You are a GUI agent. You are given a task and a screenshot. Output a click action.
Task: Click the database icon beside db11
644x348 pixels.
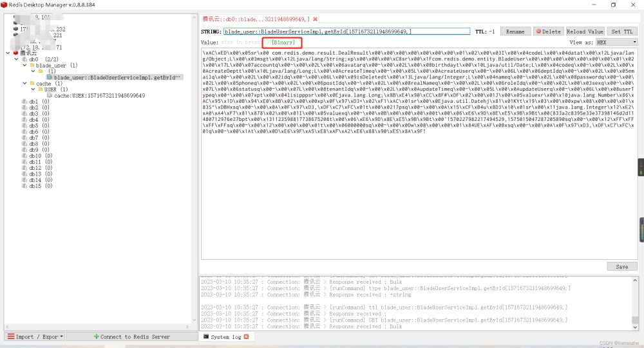click(x=24, y=161)
